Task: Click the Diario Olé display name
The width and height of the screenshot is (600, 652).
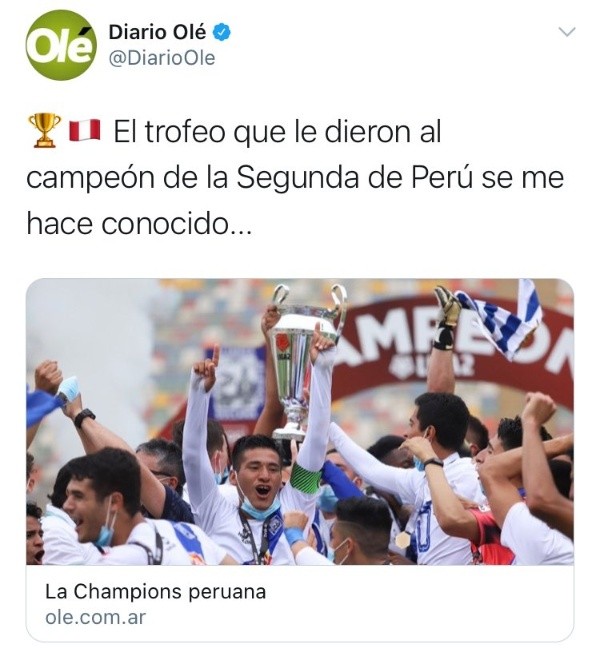Action: point(157,32)
